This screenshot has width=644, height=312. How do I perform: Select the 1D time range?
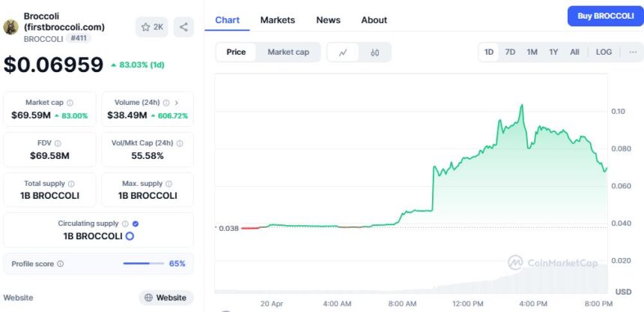pos(489,52)
